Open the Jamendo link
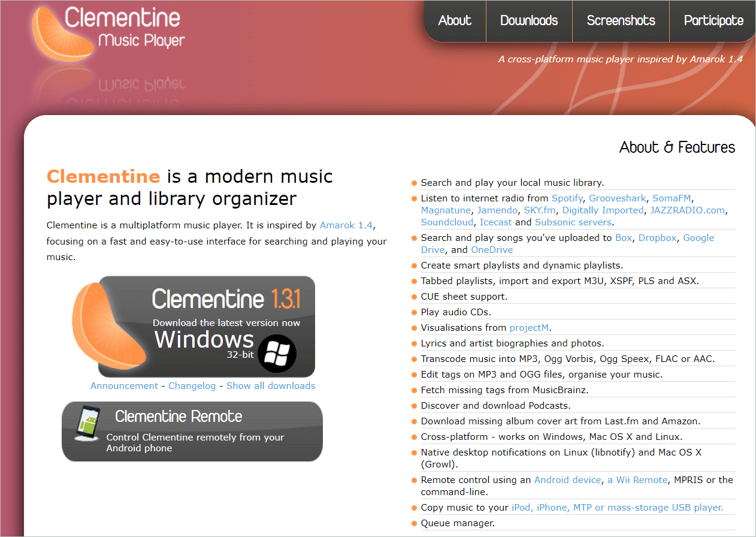 click(498, 210)
